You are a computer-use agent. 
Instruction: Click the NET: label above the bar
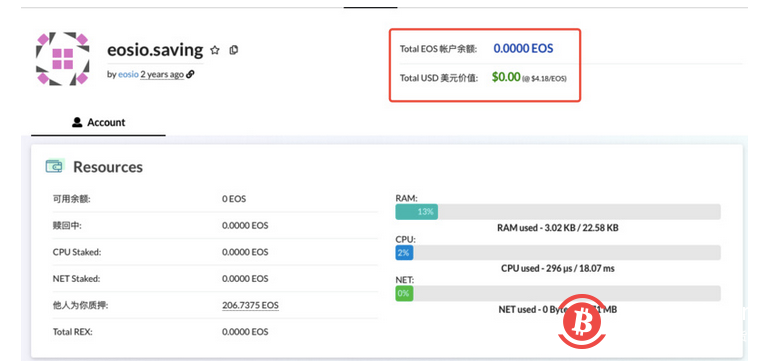pyautogui.click(x=405, y=280)
